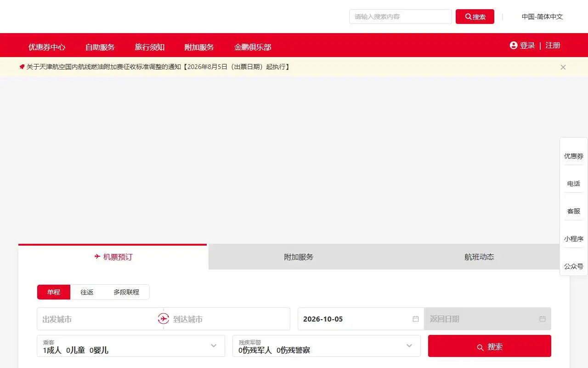Click 电话 in the side panel
Image resolution: width=588 pixels, height=368 pixels.
[574, 184]
